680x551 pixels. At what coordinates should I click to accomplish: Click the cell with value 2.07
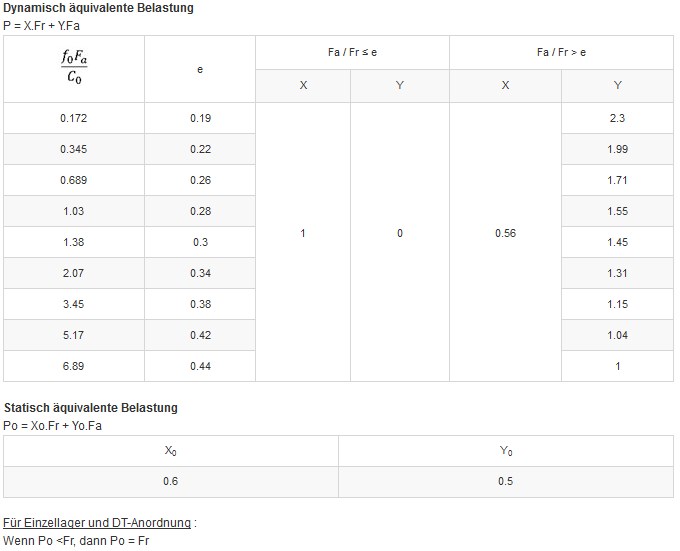[x=74, y=274]
